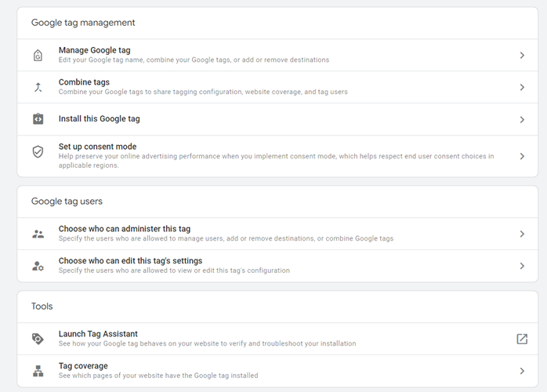Click the Google tag management section heading
This screenshot has height=392, width=547.
coord(83,23)
